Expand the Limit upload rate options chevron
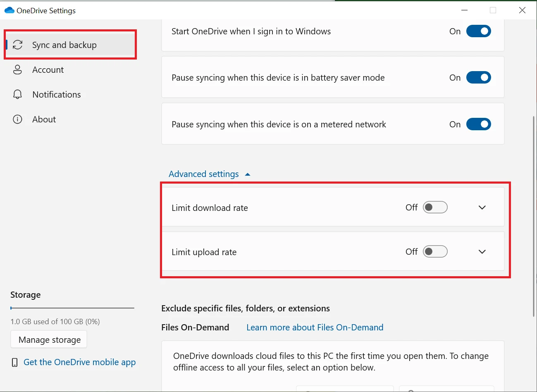 482,252
